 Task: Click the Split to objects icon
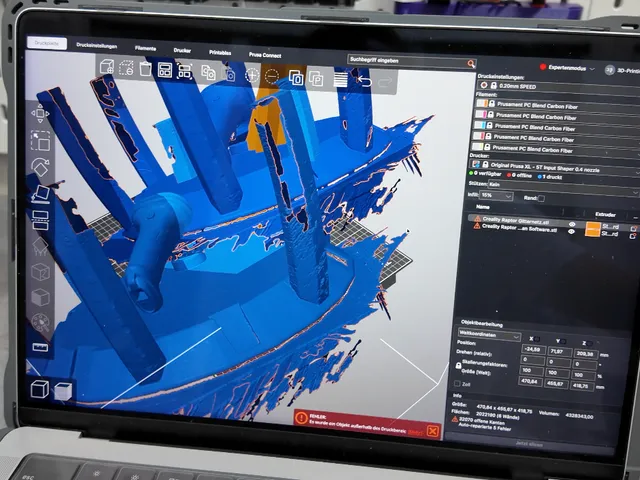point(296,78)
